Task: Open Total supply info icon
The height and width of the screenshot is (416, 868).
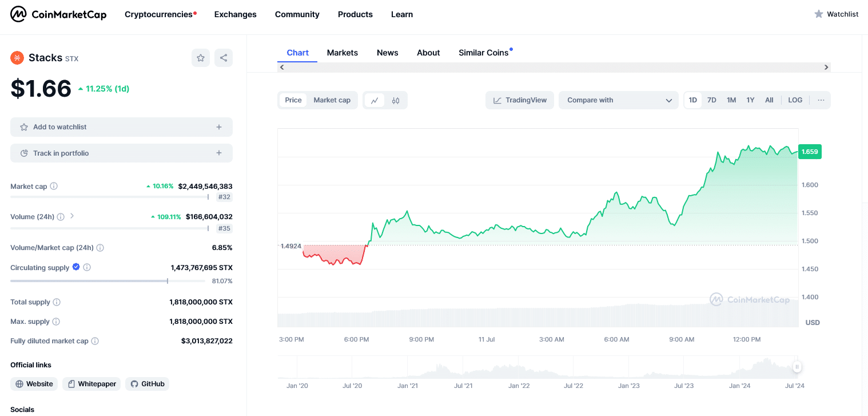Action: click(57, 302)
